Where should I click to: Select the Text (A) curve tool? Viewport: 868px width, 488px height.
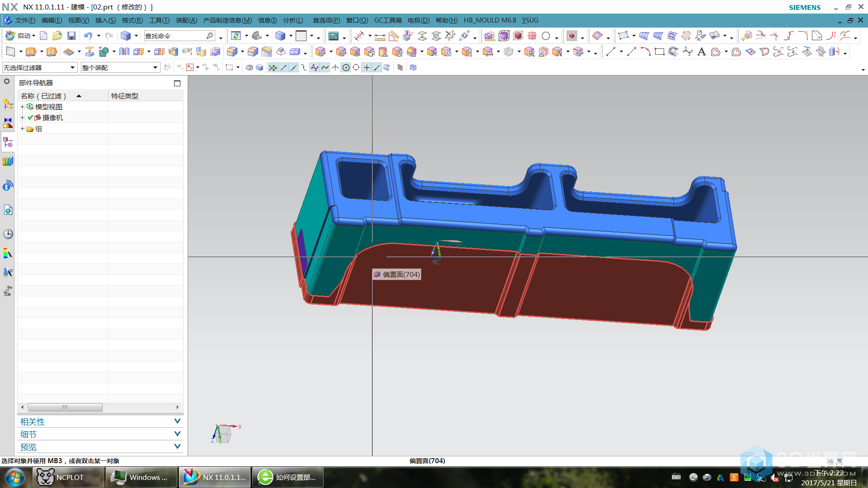point(701,52)
